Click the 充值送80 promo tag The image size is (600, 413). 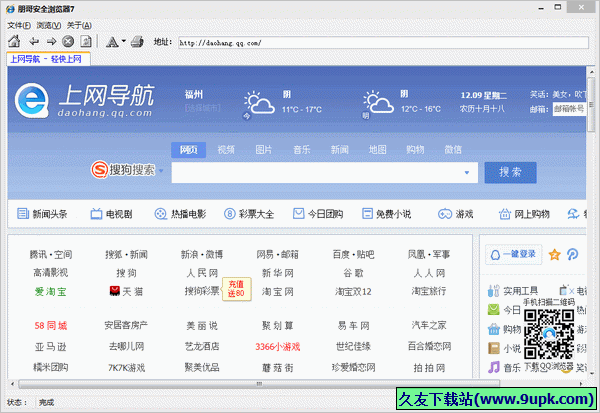tap(236, 289)
